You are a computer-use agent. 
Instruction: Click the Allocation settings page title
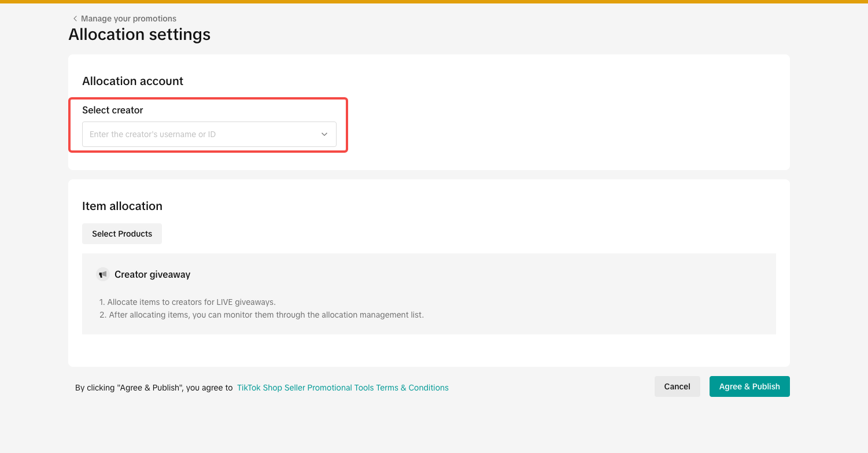(139, 35)
